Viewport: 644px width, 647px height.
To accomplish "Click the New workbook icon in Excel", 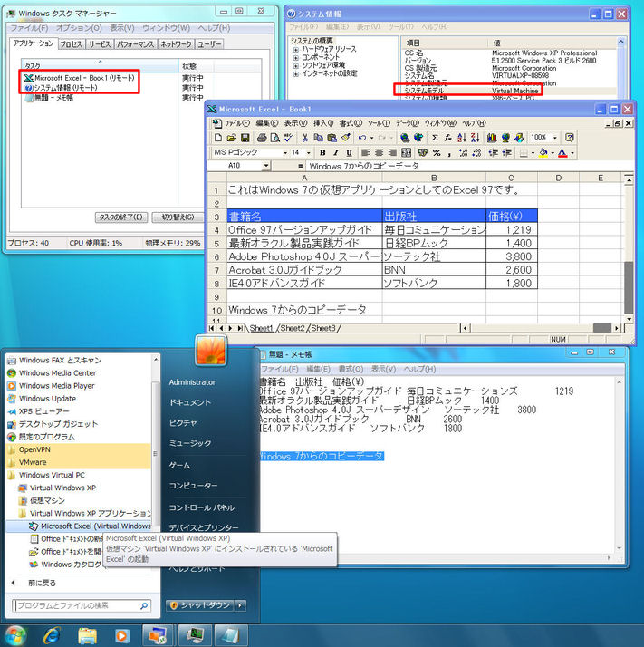I will click(x=218, y=138).
